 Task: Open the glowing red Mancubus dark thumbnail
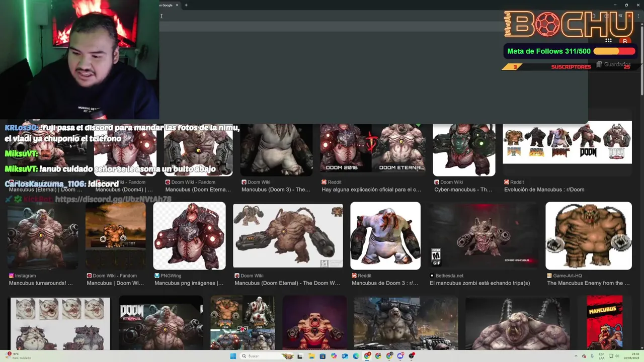[314, 322]
